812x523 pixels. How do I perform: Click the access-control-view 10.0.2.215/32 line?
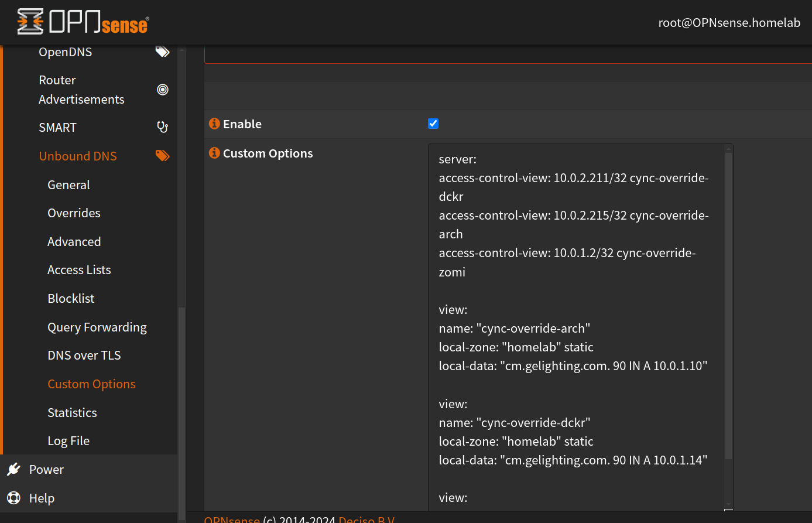coord(574,224)
